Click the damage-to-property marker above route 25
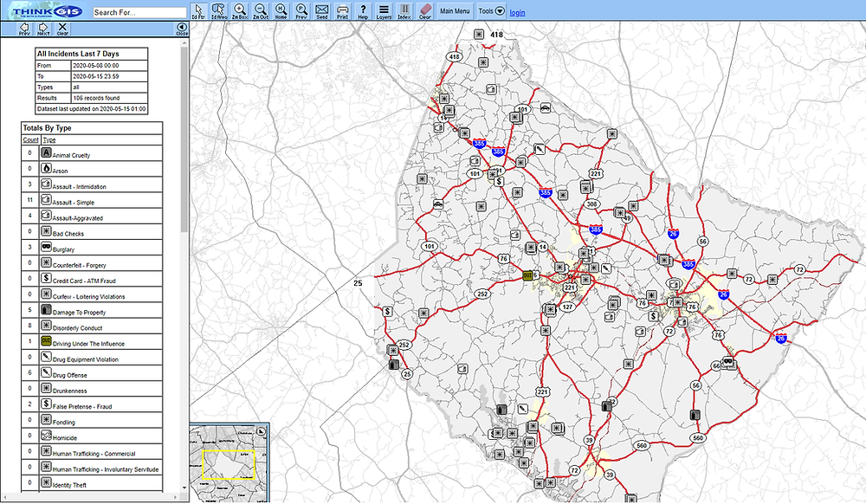 (393, 365)
